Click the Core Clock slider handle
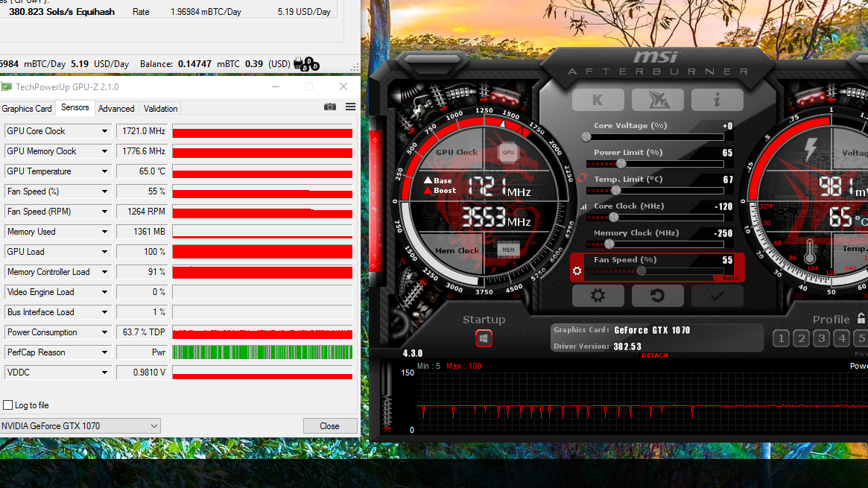The height and width of the screenshot is (488, 868). click(613, 218)
